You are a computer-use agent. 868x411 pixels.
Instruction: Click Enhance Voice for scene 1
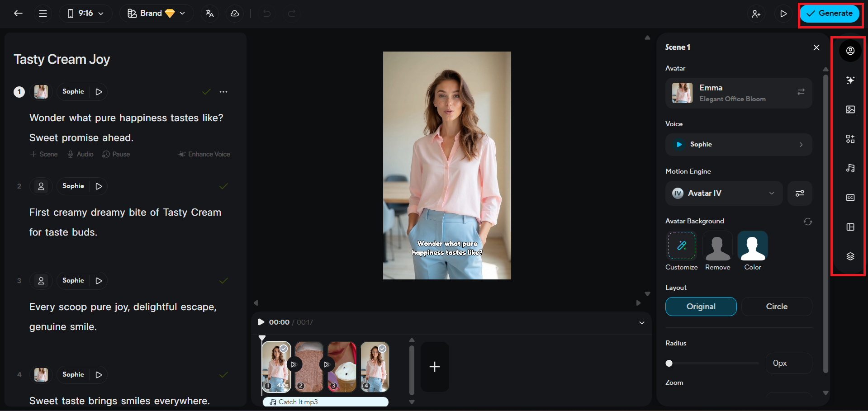tap(204, 154)
